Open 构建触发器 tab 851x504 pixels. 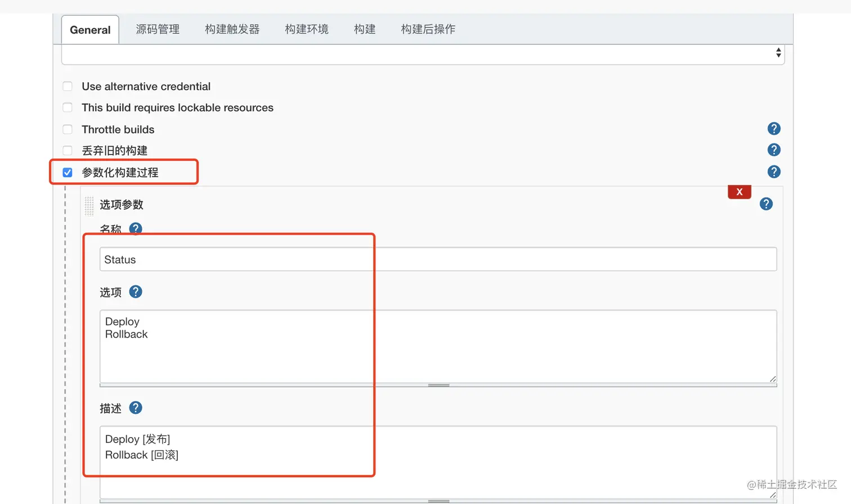coord(232,29)
